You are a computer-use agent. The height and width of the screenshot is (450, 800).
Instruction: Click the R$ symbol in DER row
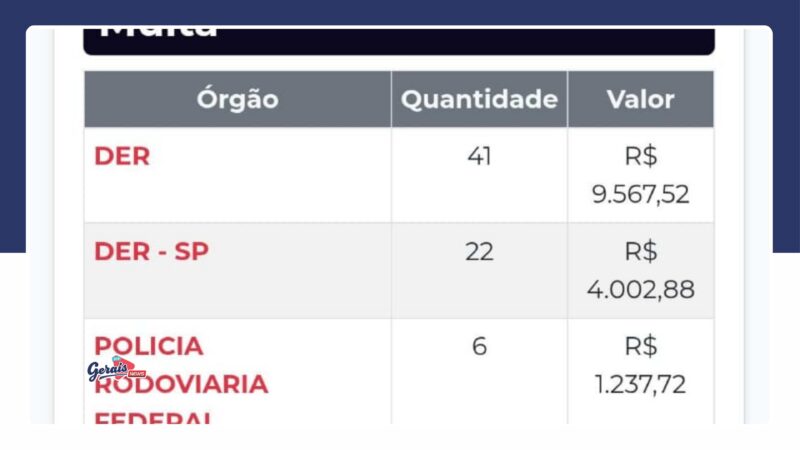(x=641, y=156)
